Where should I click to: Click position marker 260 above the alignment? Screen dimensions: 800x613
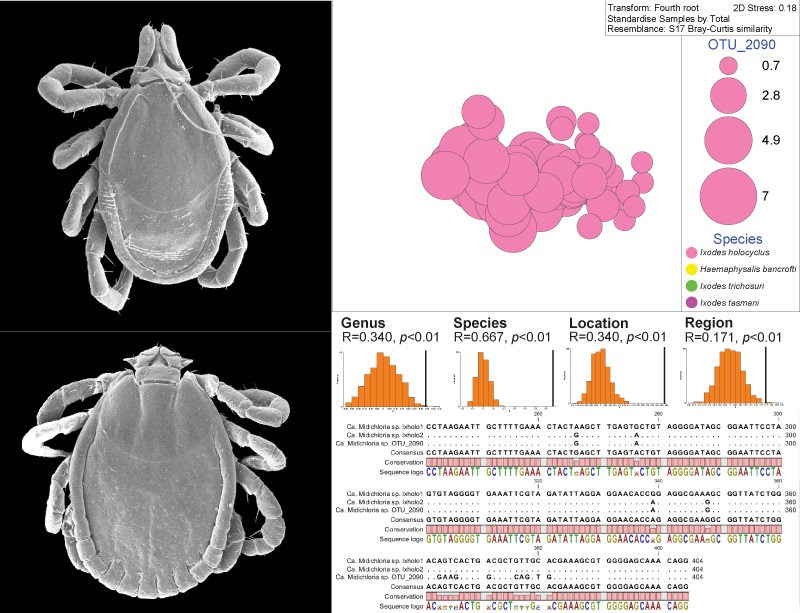coord(538,413)
